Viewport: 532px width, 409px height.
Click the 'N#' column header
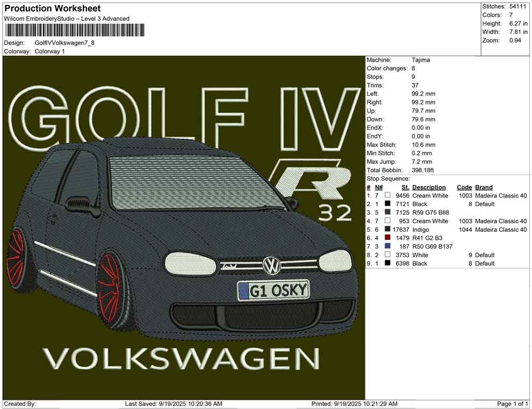pyautogui.click(x=379, y=187)
